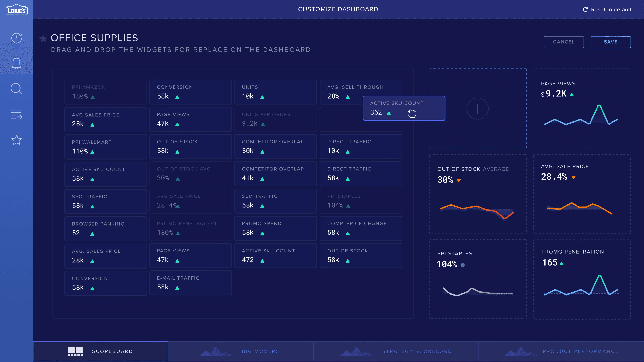Viewport: 644px width, 362px height.
Task: Select the PPI Amazon 180% widget
Action: coord(106,92)
